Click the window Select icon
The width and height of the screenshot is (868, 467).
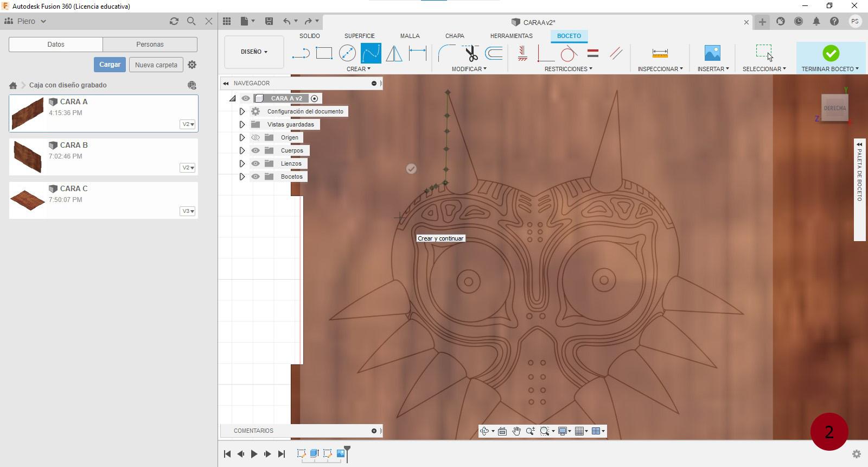764,53
